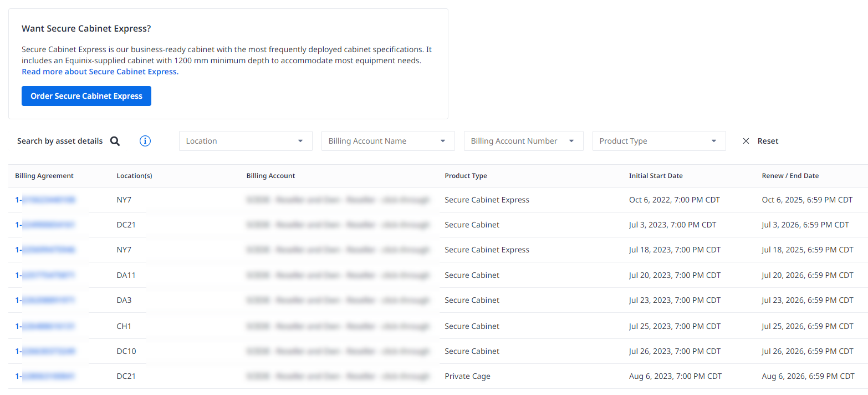Click Jul 20, 2023, 7:00 PM CDT start date
Viewport: 868px width, 395px height.
point(675,275)
